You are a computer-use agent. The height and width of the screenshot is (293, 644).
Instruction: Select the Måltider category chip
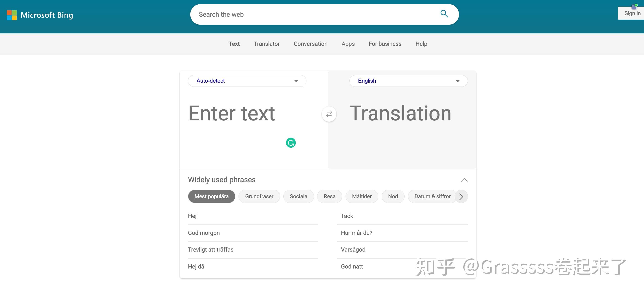pyautogui.click(x=362, y=196)
